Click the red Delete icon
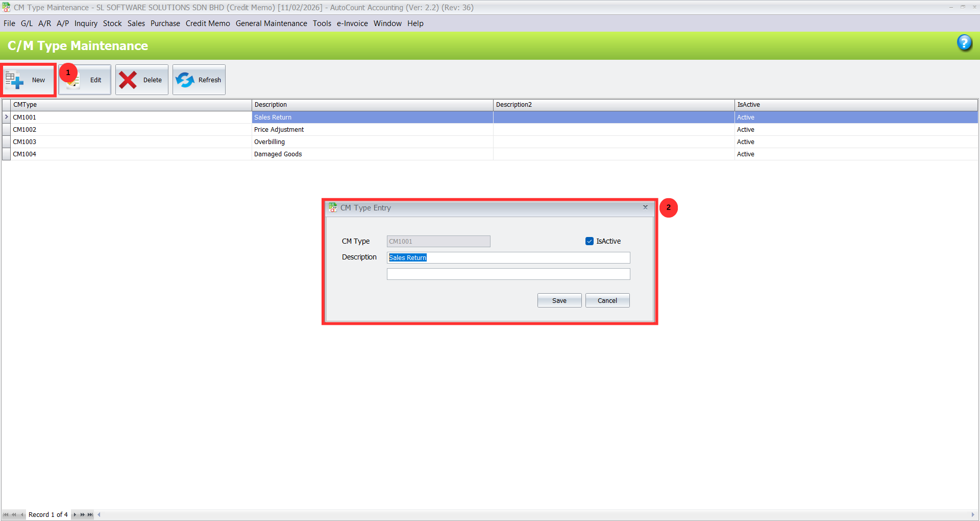Image resolution: width=980 pixels, height=521 pixels. point(128,80)
